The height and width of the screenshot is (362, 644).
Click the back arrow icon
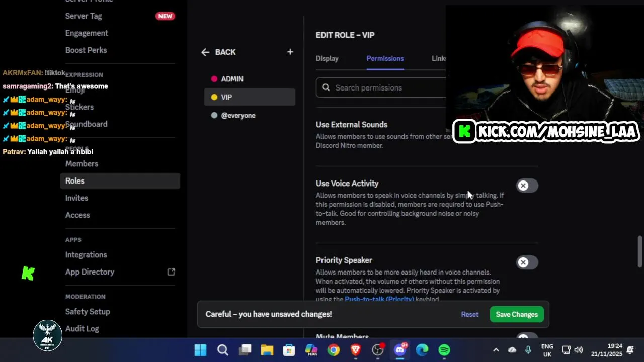205,52
